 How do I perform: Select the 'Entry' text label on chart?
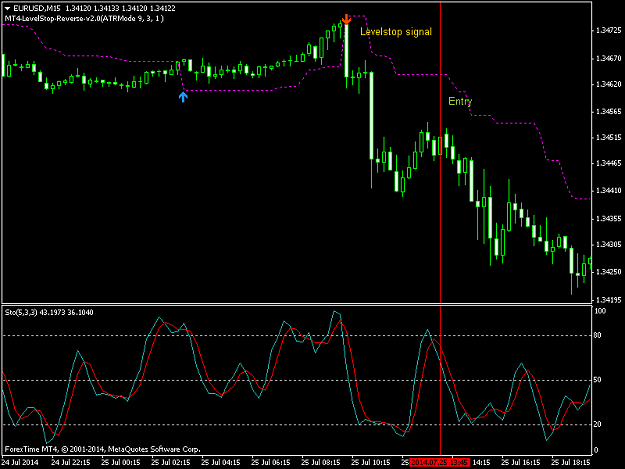(x=460, y=101)
